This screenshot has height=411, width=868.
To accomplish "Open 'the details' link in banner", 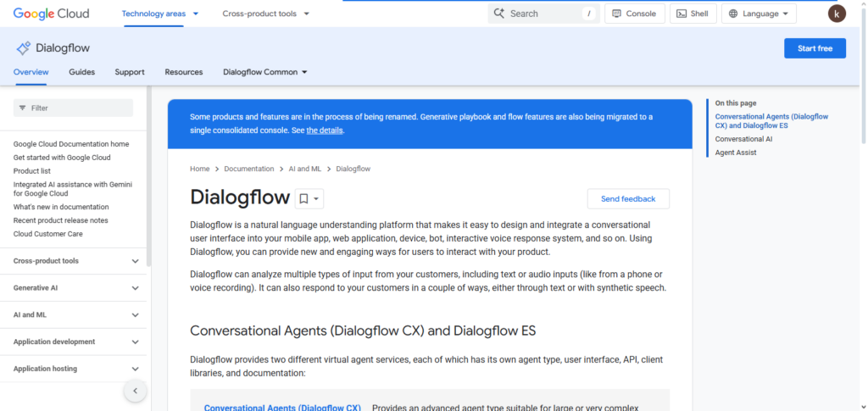I will point(325,131).
